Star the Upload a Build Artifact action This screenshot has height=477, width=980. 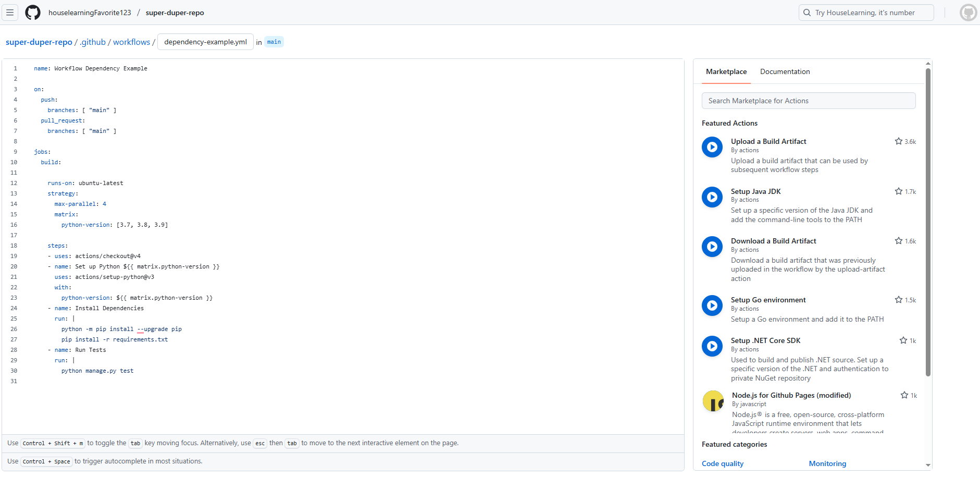[x=899, y=141]
